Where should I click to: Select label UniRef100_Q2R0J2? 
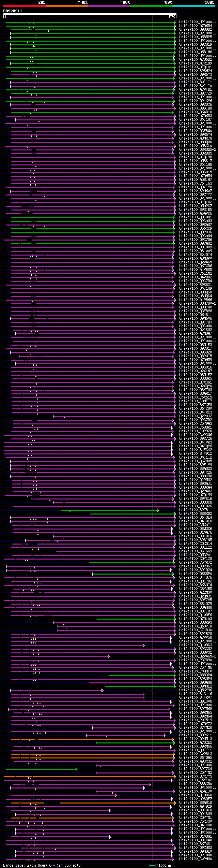pos(196,416)
